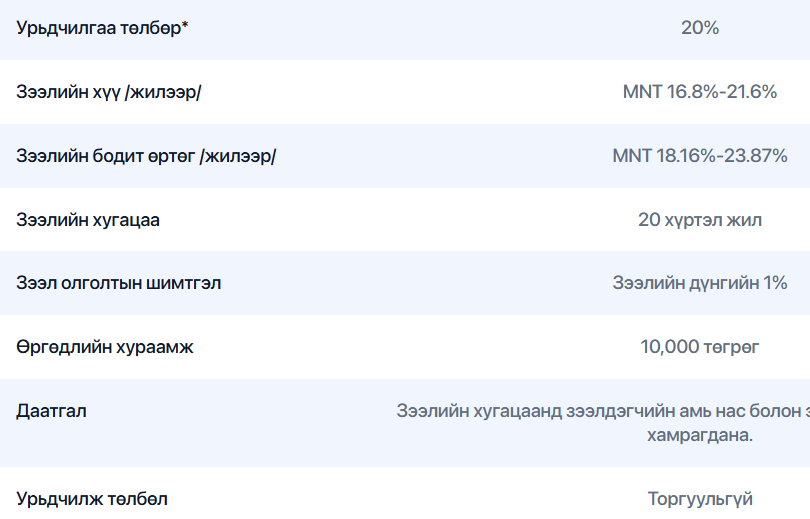Select the Зээлийн дүнгийн 1% fee value
Screen dimensions: 810x519
[700, 283]
